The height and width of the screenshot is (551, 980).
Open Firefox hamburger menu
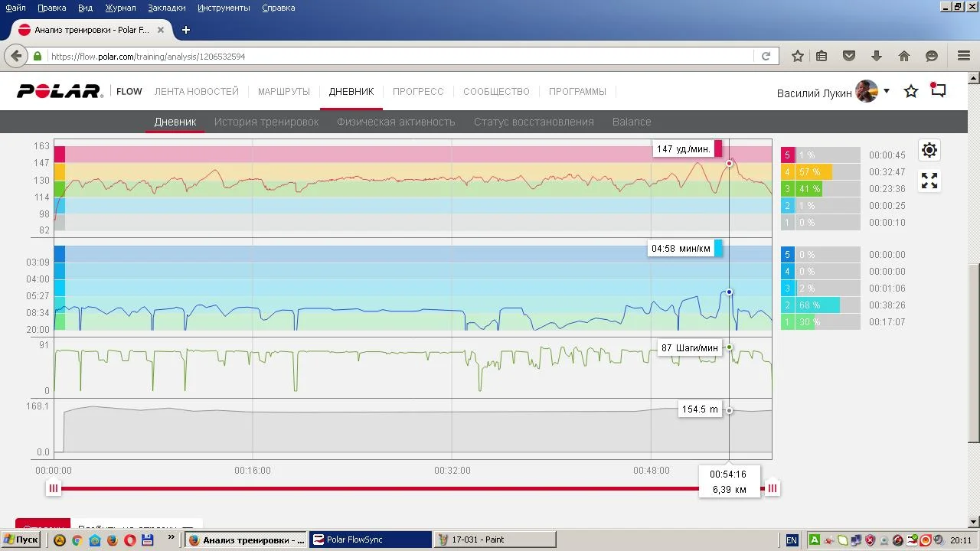point(964,56)
